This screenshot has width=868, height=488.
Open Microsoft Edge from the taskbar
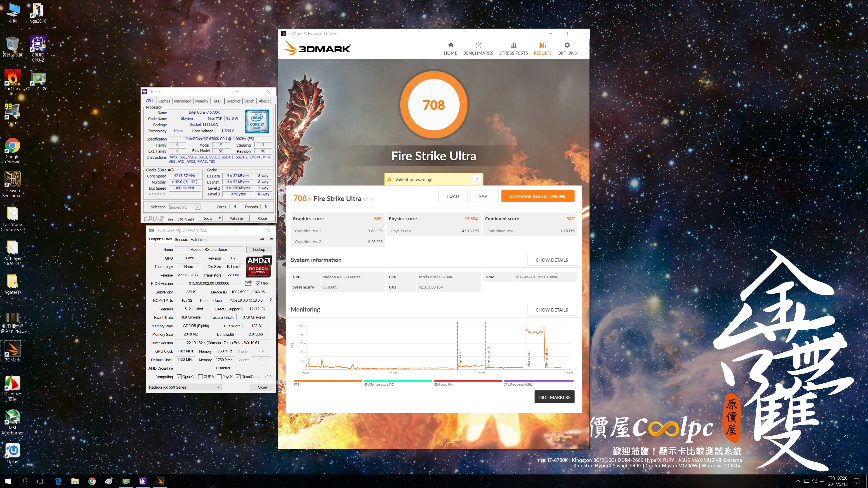click(x=58, y=481)
